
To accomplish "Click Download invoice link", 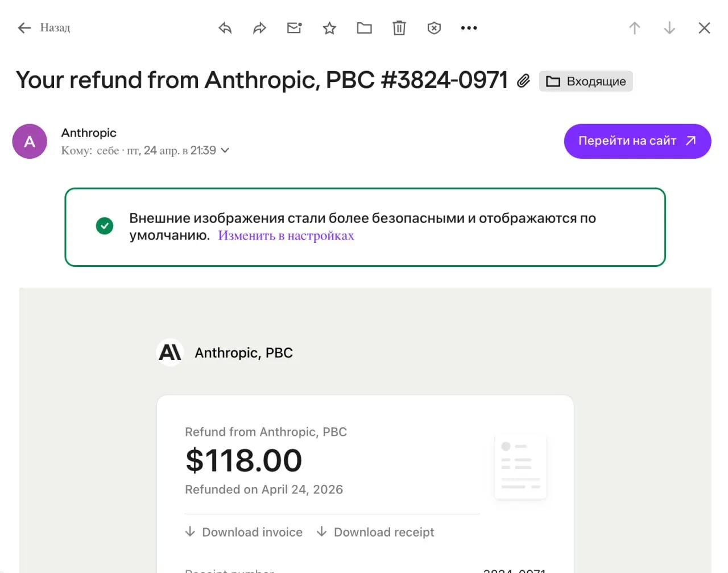I will [x=244, y=532].
